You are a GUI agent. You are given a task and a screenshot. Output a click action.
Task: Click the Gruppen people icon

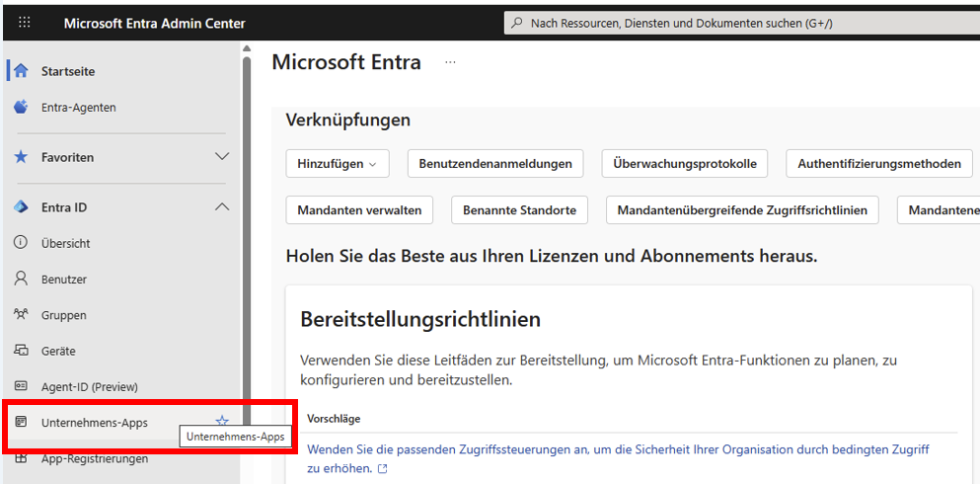(x=21, y=314)
